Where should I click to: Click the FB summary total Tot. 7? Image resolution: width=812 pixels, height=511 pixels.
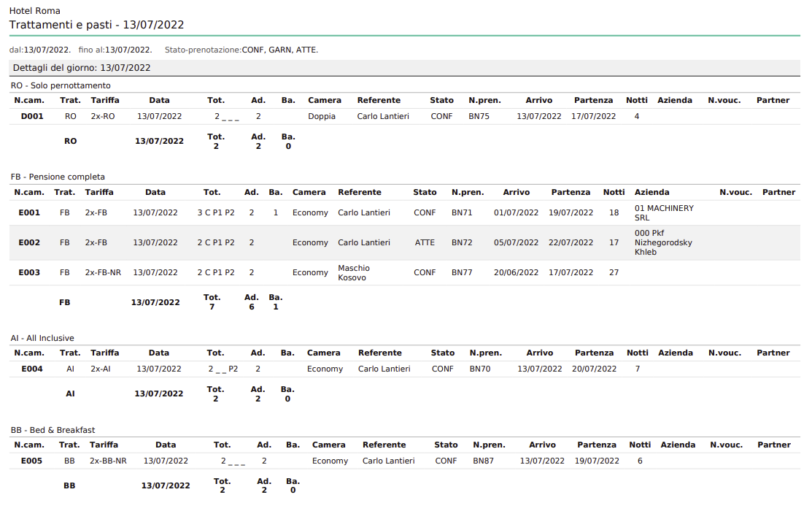point(212,303)
